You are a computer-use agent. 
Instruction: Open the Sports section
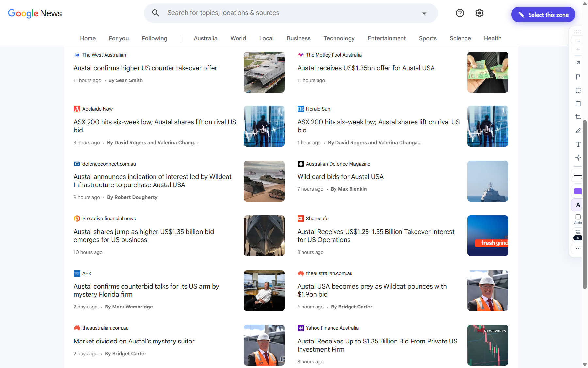(x=428, y=38)
